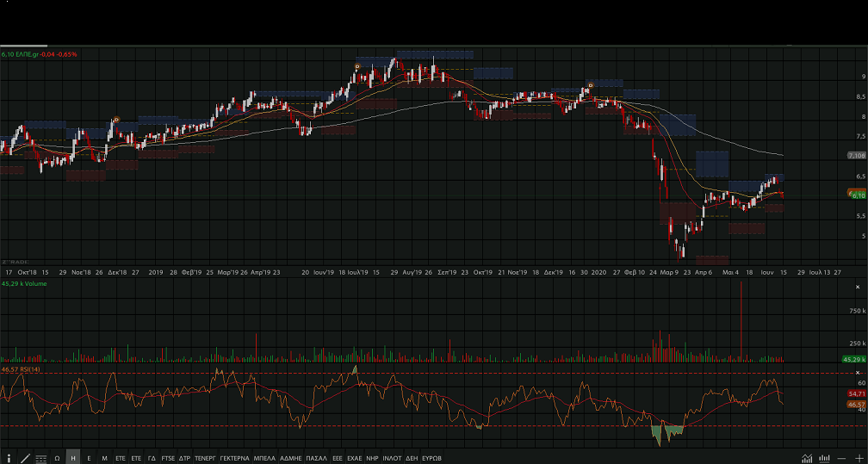868x464 pixels.
Task: Click the 7,108 moving average price tag
Action: tap(856, 156)
